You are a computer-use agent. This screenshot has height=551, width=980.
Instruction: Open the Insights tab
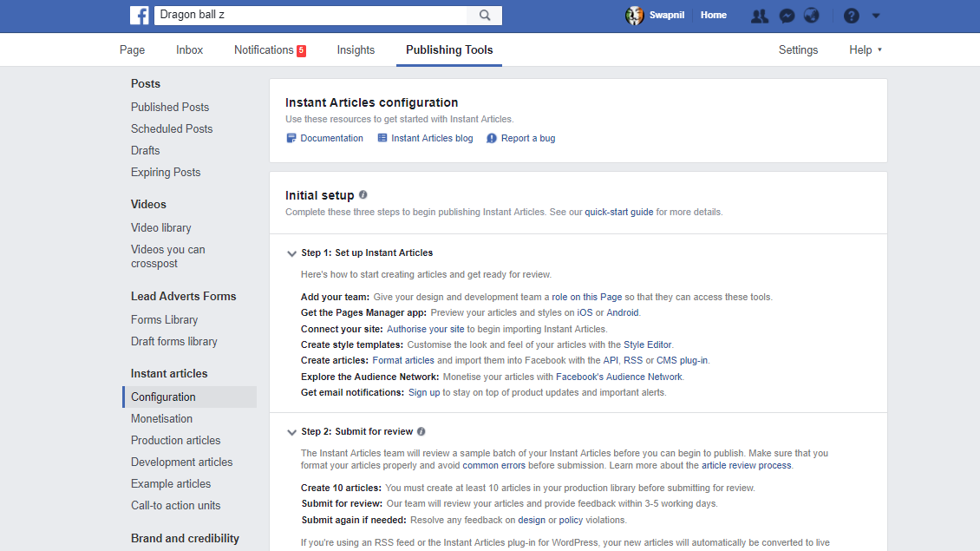point(356,50)
